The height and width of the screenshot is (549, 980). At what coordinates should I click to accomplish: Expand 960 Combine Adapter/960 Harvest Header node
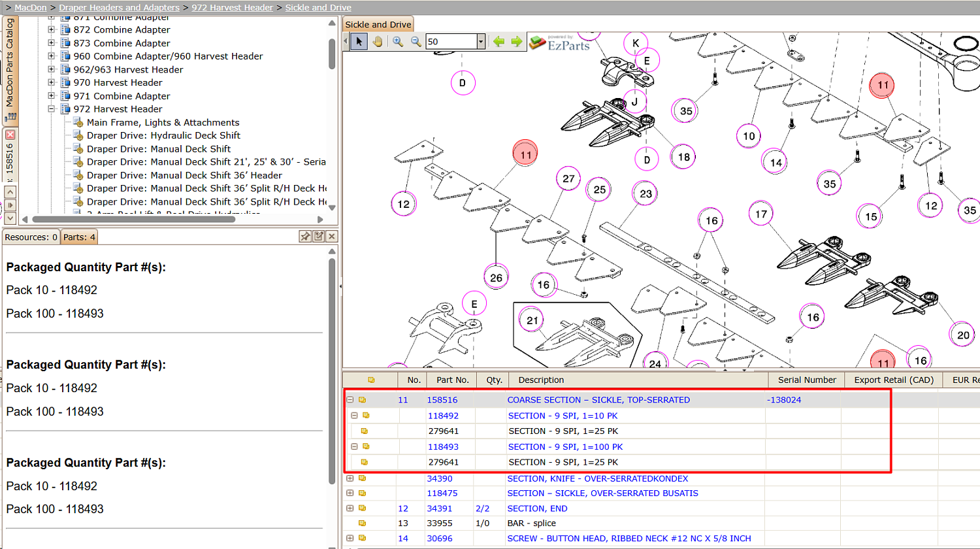coord(52,56)
